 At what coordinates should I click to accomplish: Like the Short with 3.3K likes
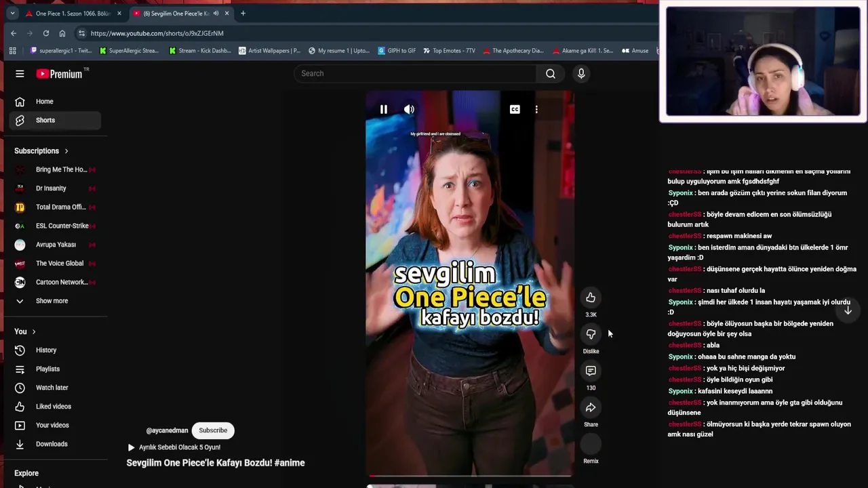click(x=591, y=298)
